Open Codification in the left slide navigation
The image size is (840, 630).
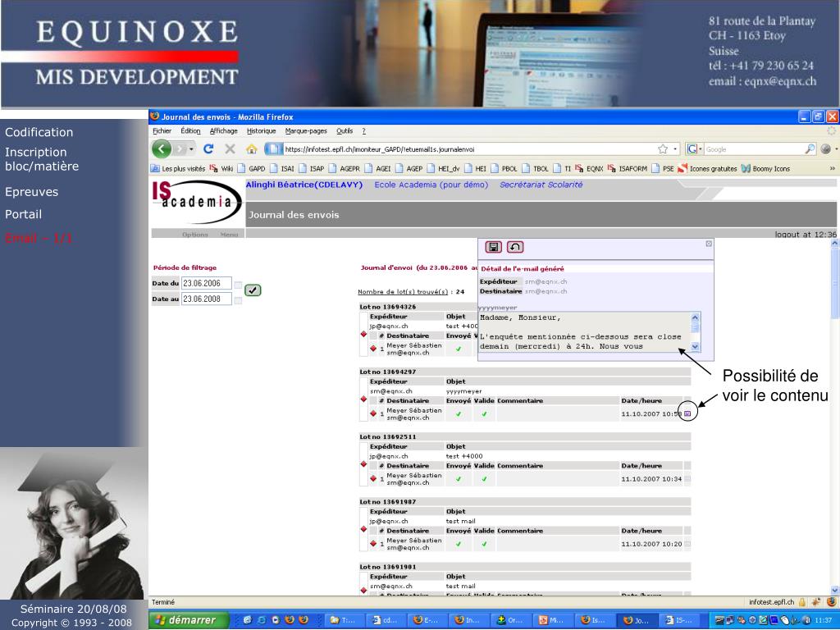[39, 132]
